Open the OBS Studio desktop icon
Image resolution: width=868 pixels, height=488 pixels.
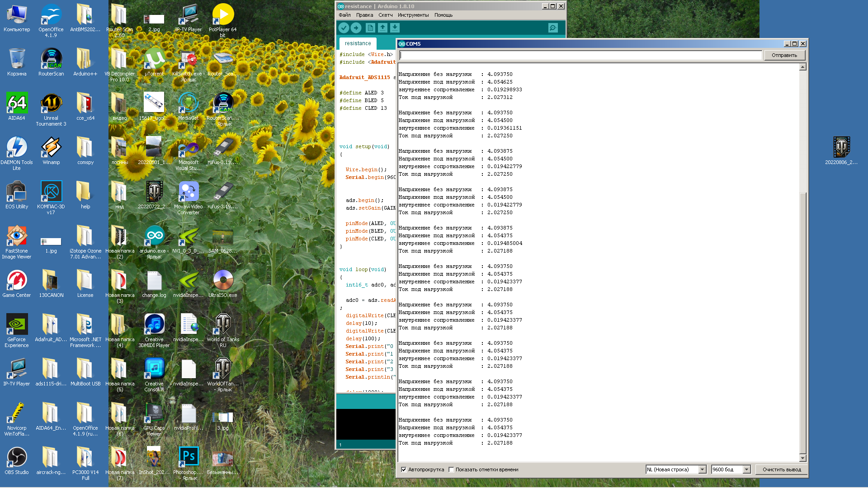click(x=17, y=457)
